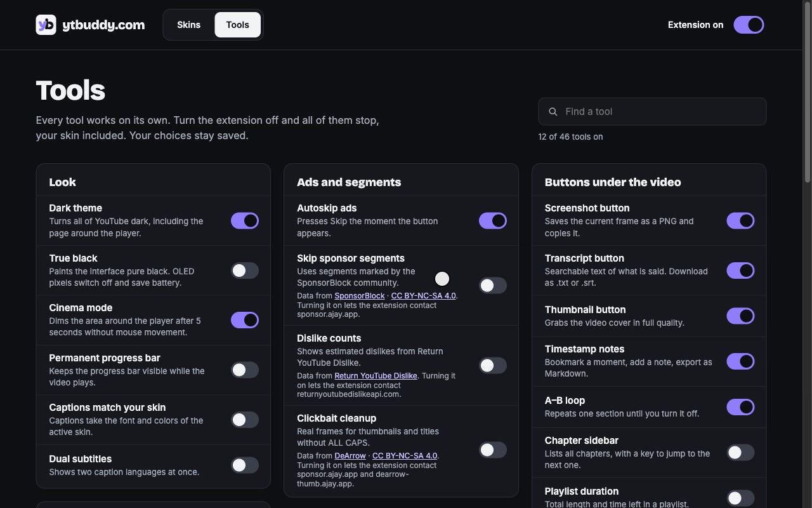
Task: Disable the Transcript button toggle
Action: tap(740, 271)
